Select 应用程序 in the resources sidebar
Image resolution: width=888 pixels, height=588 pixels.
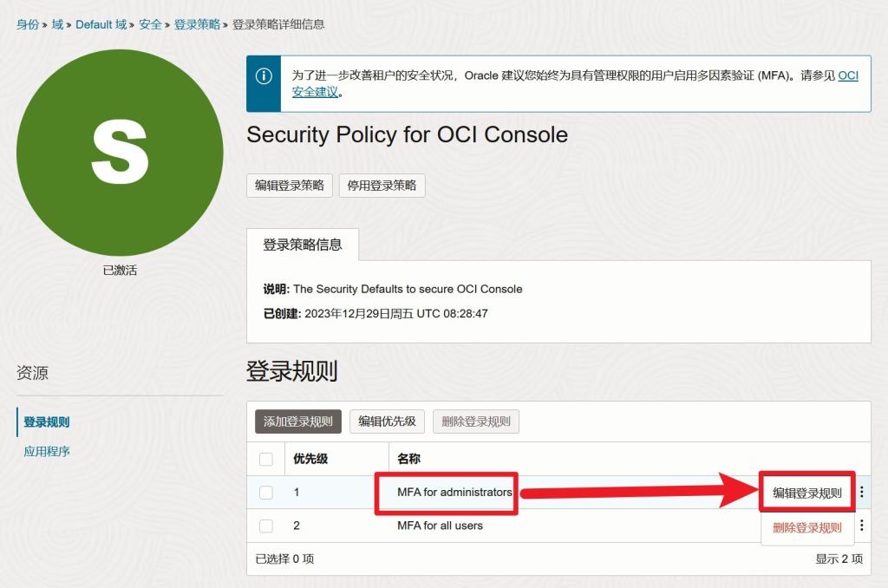coord(47,452)
